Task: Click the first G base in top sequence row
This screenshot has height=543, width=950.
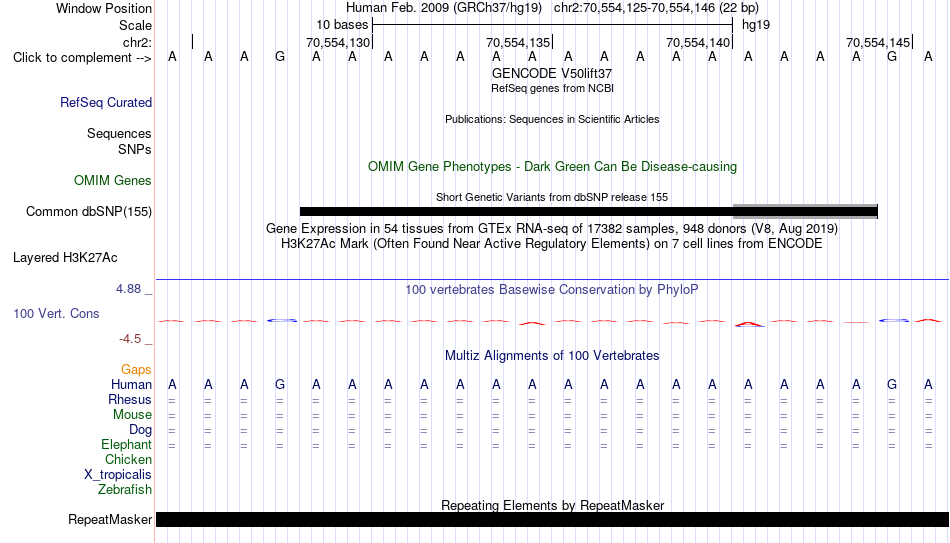Action: 280,57
